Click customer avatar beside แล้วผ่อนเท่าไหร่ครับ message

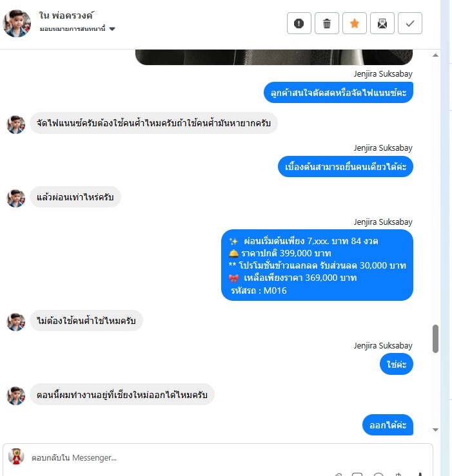16,198
